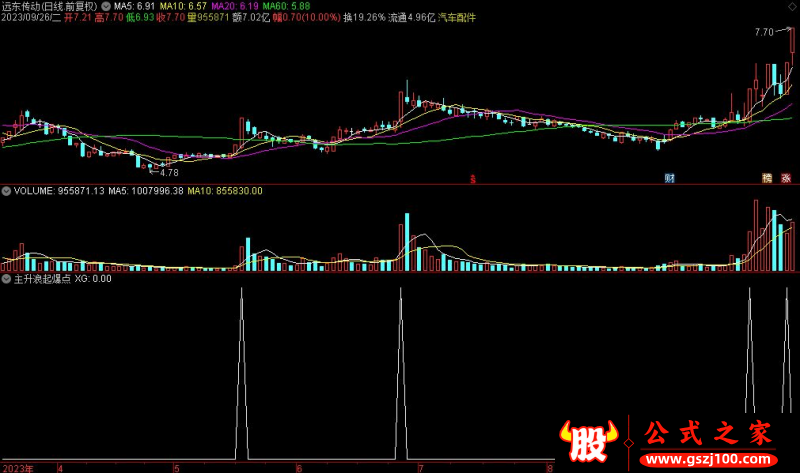This screenshot has height=473, width=800.
Task: Click the 2023年 label on time axis
Action: tap(18, 468)
